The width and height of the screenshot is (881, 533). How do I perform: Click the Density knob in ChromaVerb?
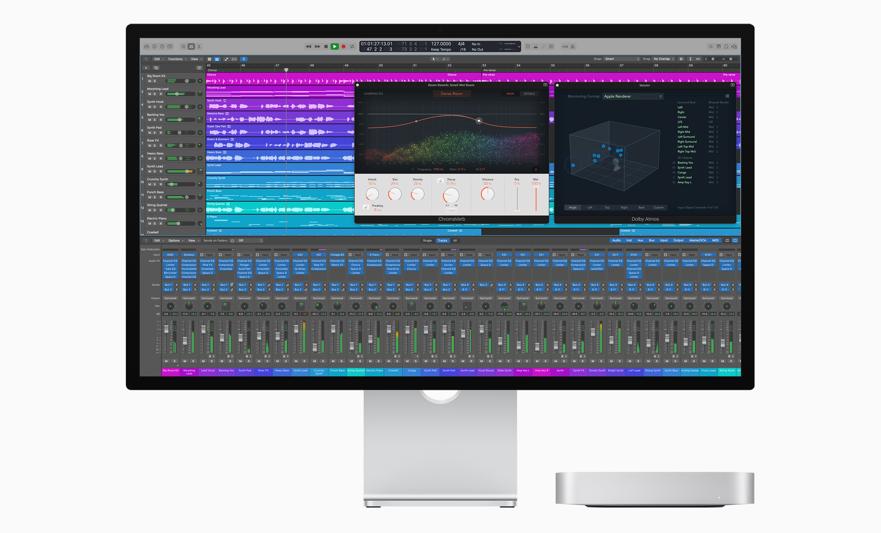coord(418,194)
